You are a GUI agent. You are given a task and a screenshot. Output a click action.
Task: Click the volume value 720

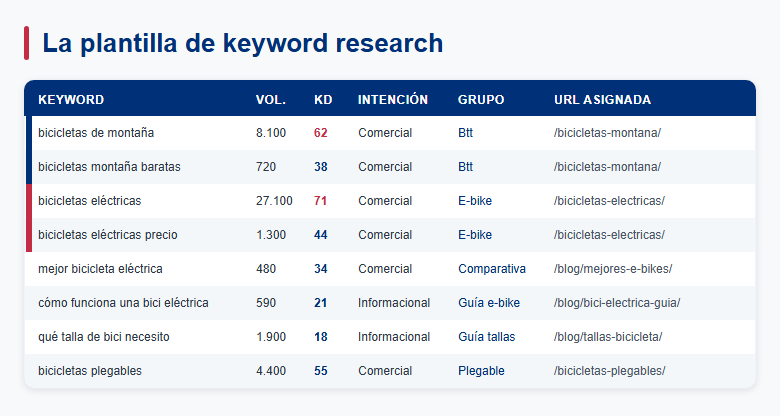pos(266,167)
